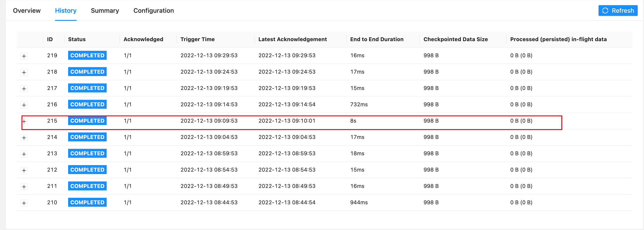Image resolution: width=644 pixels, height=230 pixels.
Task: Click trigger time 2022-12-13 09:29:53
Action: click(209, 55)
